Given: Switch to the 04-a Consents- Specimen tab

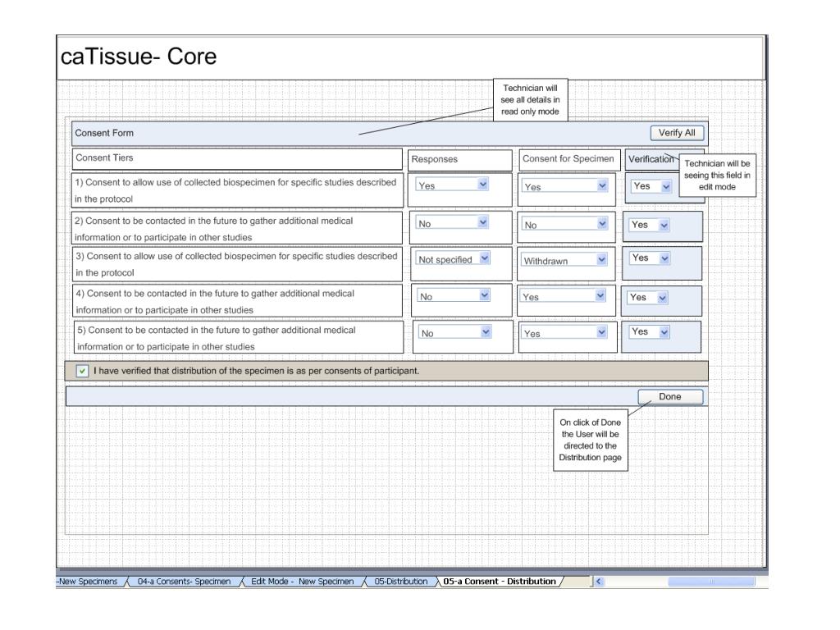Looking at the screenshot, I should pos(184,582).
